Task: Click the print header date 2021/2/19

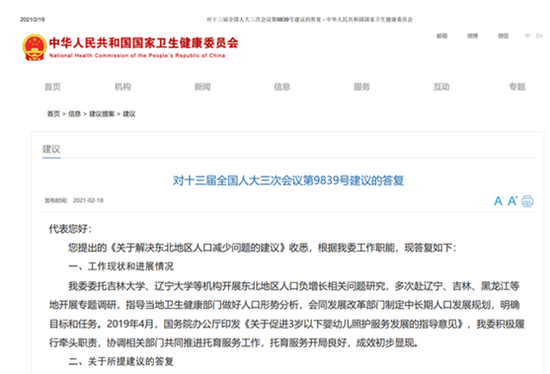Action: coord(33,19)
